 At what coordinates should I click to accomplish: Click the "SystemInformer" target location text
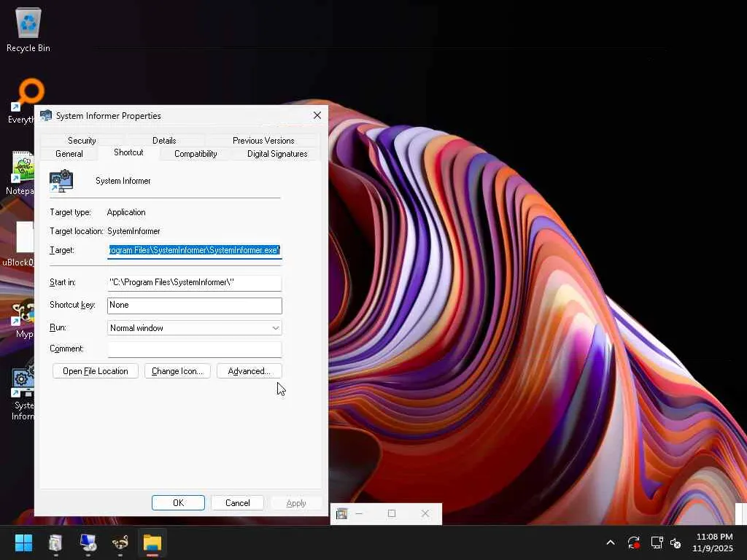[133, 231]
